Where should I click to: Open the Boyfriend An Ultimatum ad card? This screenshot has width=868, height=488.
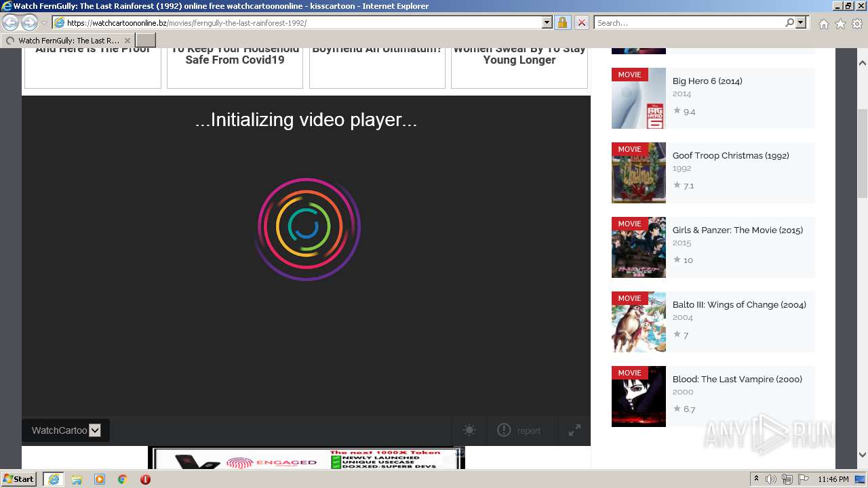click(377, 68)
